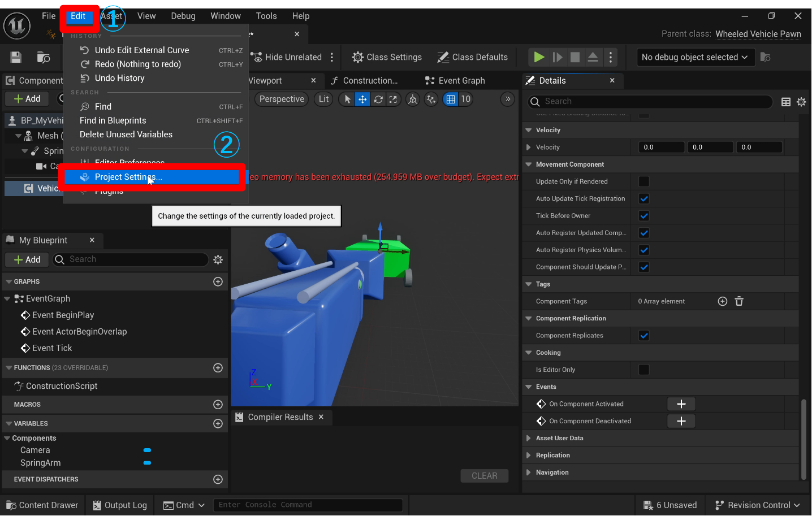Image resolution: width=812 pixels, height=516 pixels.
Task: Click the green Play simulation button
Action: click(539, 57)
